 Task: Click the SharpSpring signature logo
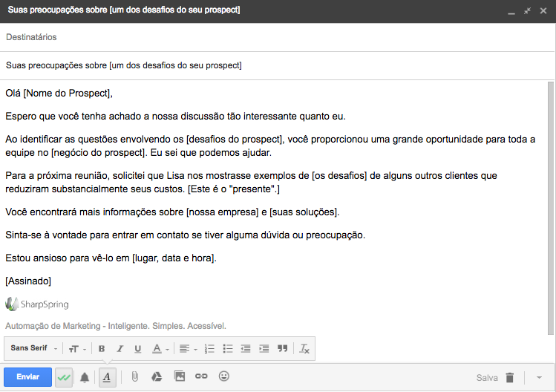coord(37,304)
